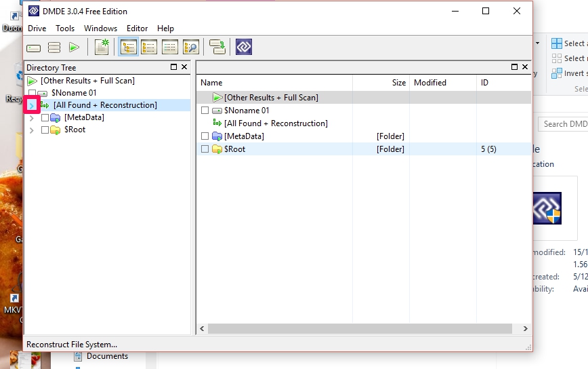This screenshot has width=588, height=369.
Task: Click the blue [MetaData] folder icon in tree
Action: point(55,118)
